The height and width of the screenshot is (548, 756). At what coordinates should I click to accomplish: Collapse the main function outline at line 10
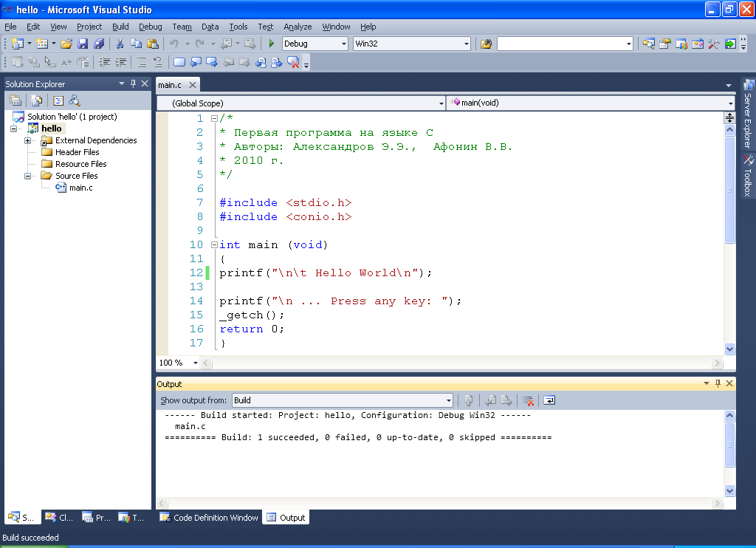coord(214,244)
